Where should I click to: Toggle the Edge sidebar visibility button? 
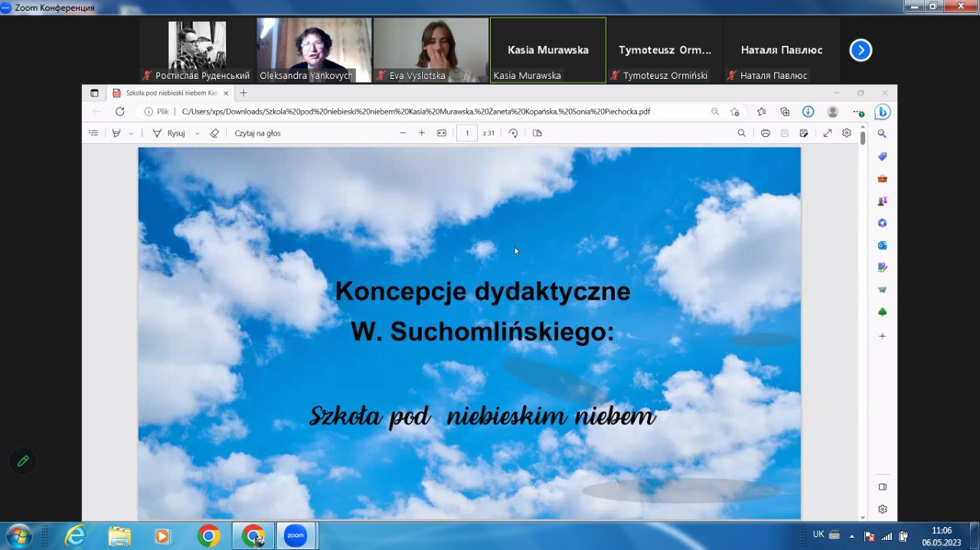tap(882, 487)
